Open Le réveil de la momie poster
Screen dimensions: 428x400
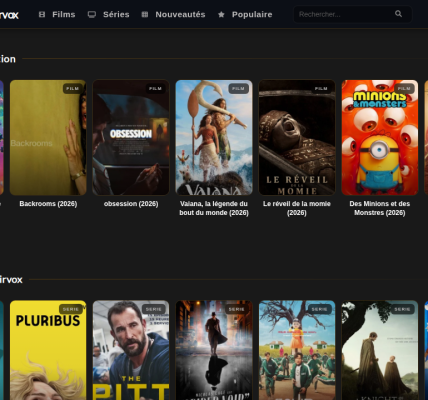(297, 137)
